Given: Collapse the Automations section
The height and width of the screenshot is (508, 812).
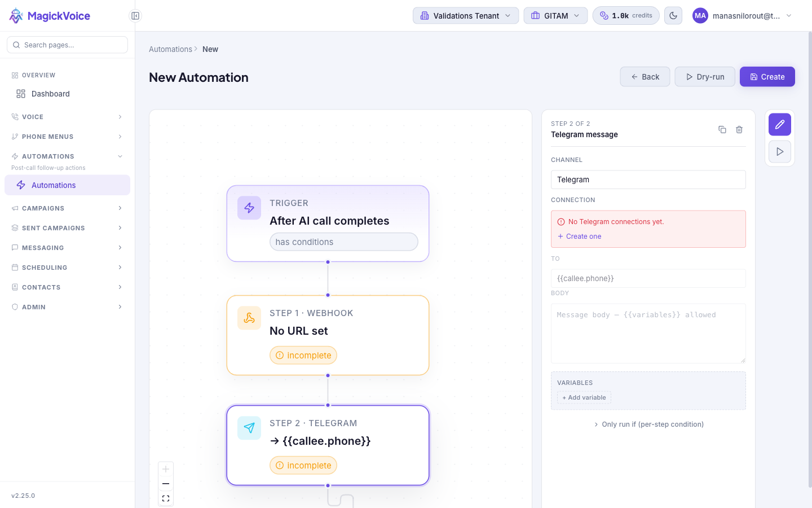Looking at the screenshot, I should [67, 156].
